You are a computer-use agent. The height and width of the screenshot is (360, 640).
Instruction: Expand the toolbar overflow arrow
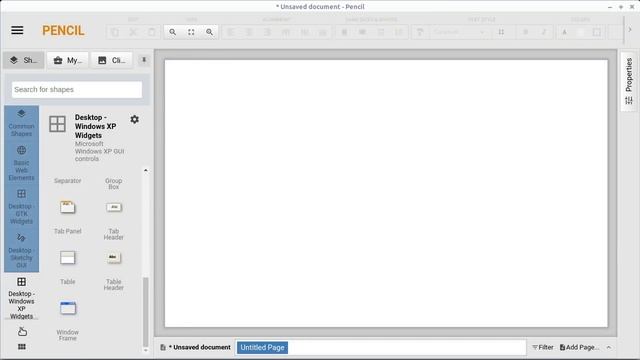point(630,29)
